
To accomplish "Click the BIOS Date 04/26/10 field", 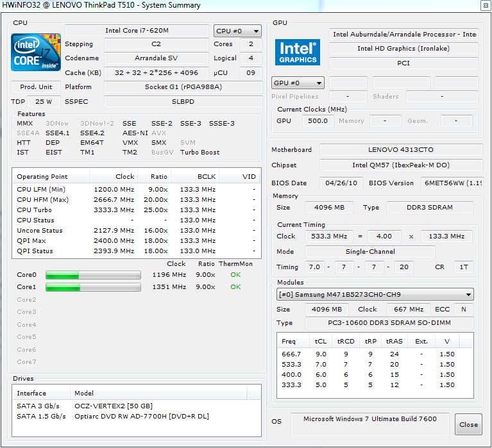I will pos(341,183).
